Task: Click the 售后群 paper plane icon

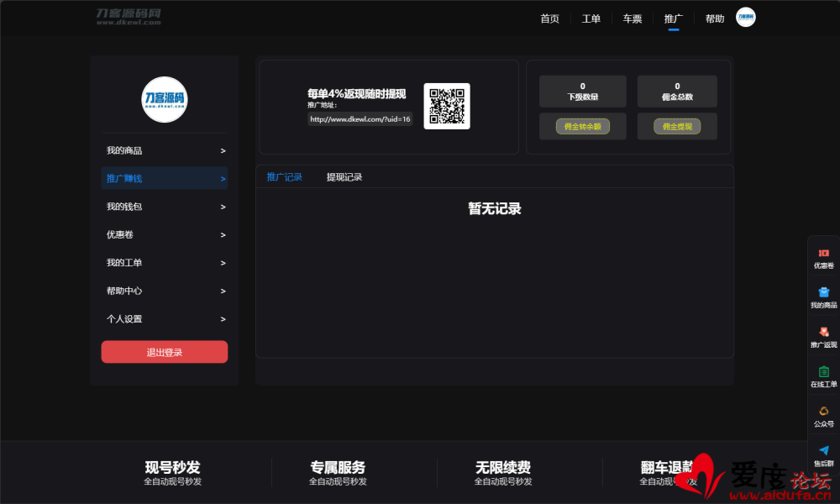Action: [823, 450]
